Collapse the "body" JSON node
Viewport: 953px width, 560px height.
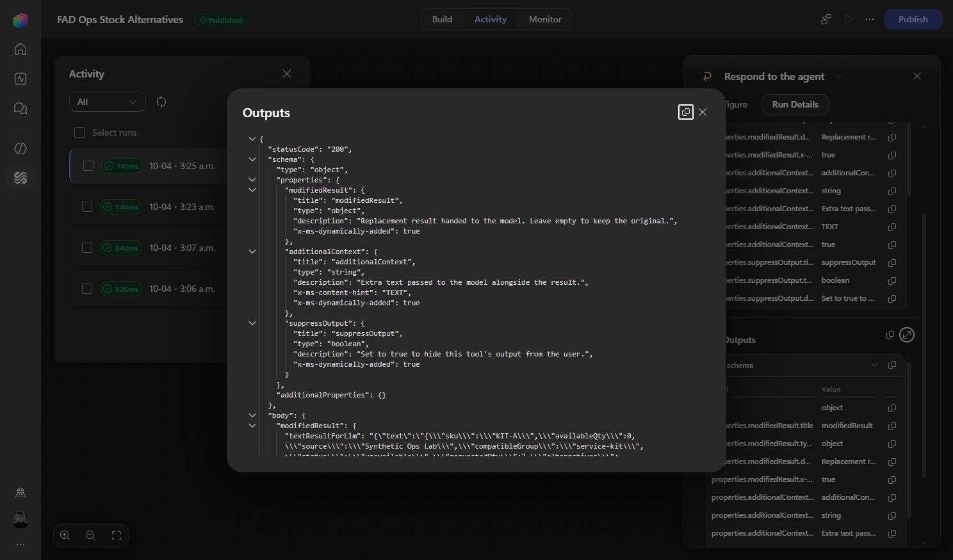pyautogui.click(x=252, y=415)
